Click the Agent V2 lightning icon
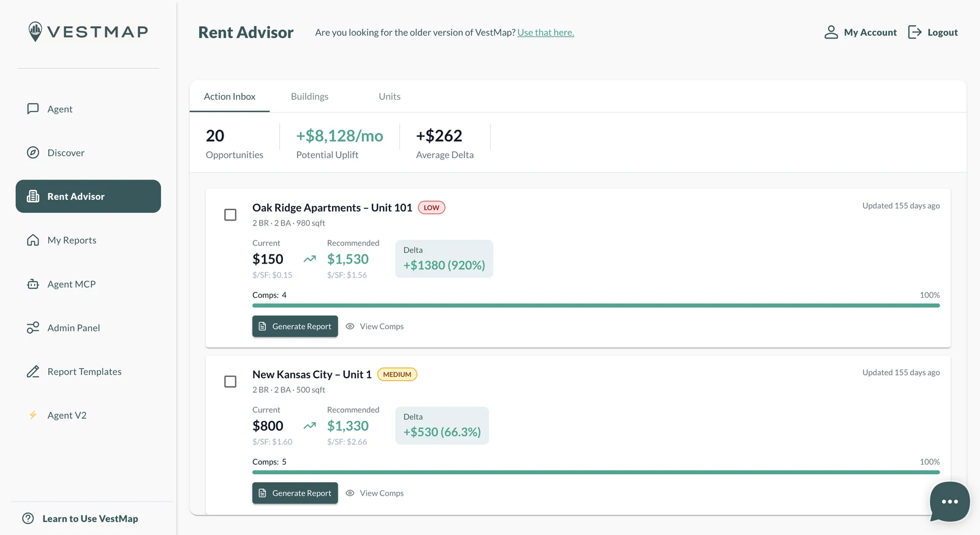Screen dimensions: 980x535 click(x=33, y=415)
